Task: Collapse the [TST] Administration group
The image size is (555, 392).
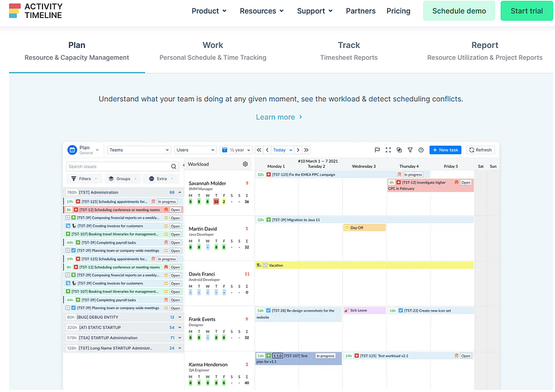Action: (x=180, y=192)
